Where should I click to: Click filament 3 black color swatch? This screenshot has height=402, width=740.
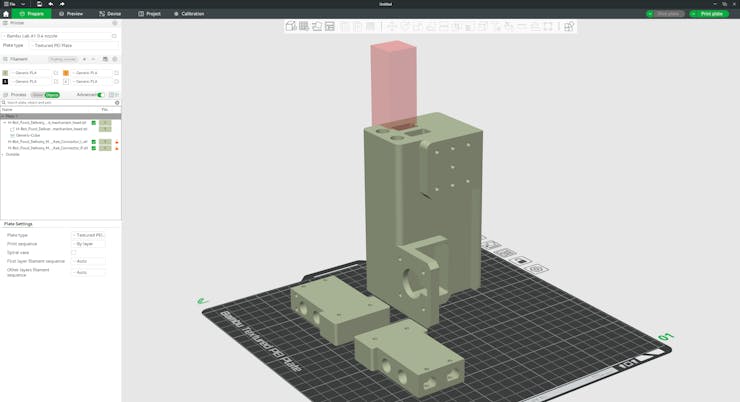(x=5, y=82)
